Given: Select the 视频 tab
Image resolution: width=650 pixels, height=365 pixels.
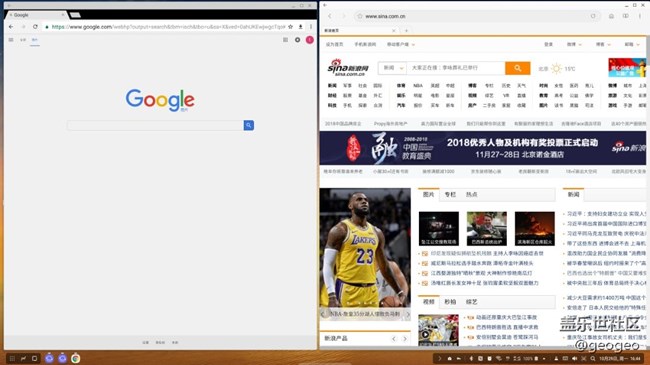Looking at the screenshot, I should point(428,302).
